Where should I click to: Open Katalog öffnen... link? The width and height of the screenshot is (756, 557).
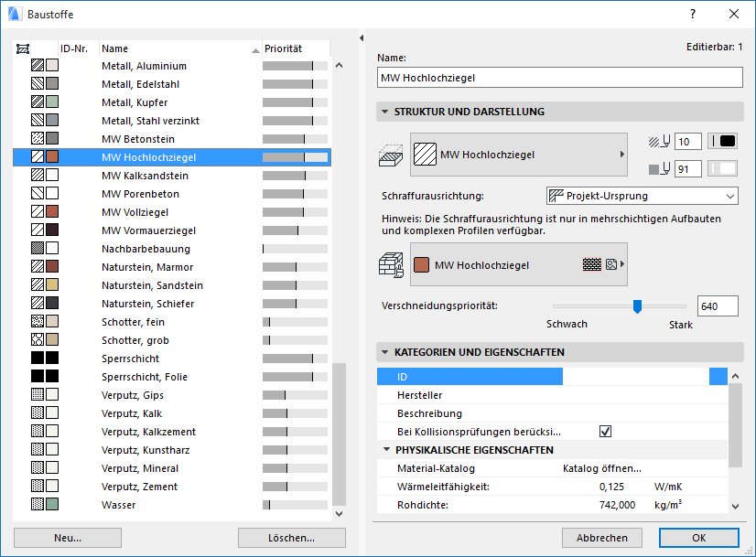click(602, 468)
